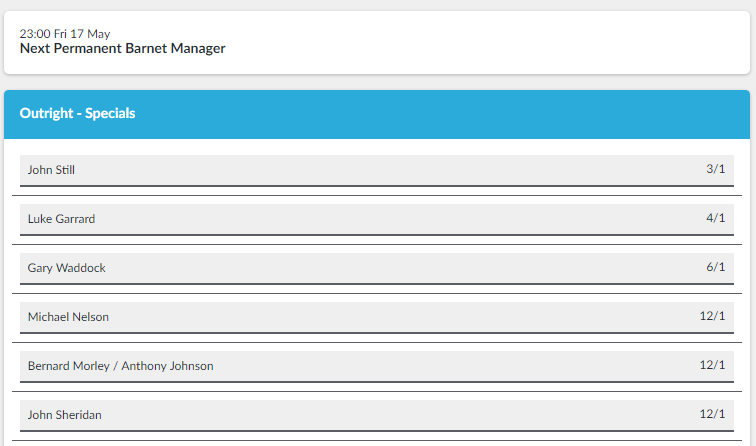Select the Michael Nelson name
The image size is (756, 446).
click(x=68, y=317)
